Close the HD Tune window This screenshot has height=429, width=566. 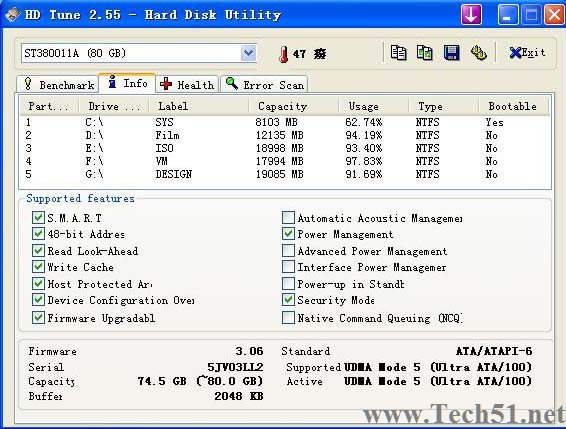(x=555, y=15)
